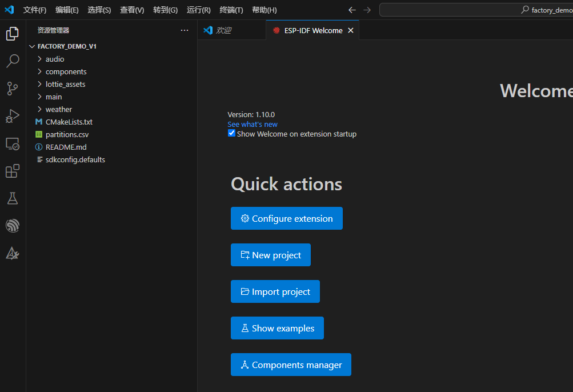This screenshot has width=573, height=392.
Task: Open explorer panel more actions ellipsis
Action: (x=184, y=30)
